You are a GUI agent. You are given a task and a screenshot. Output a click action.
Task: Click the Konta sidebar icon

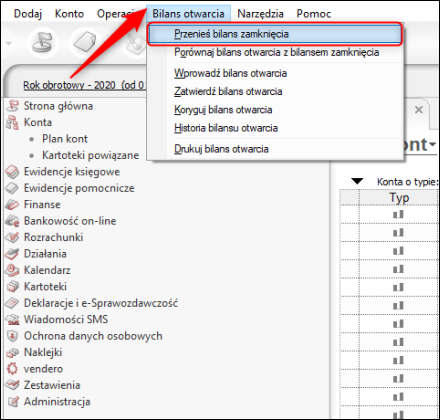pos(13,122)
